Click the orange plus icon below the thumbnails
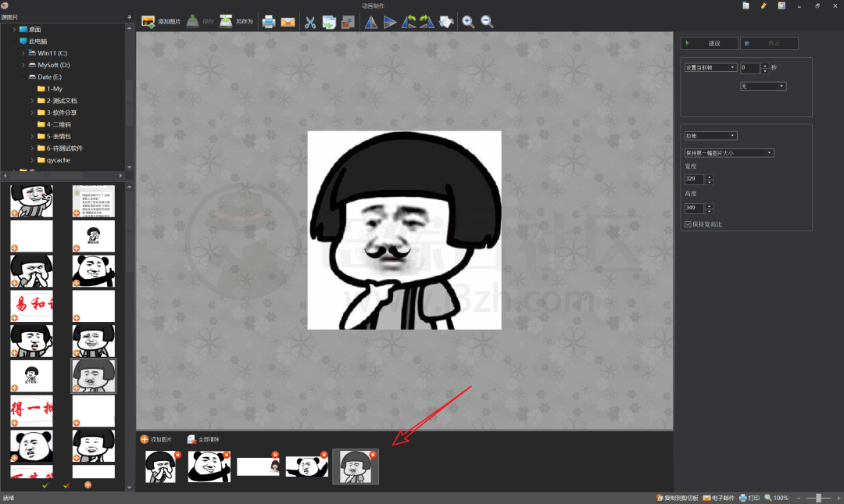844x504 pixels. point(88,485)
